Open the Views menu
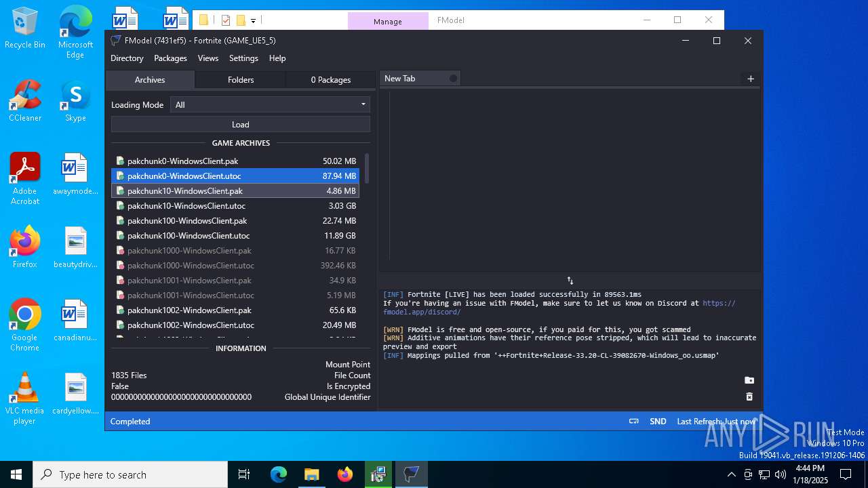This screenshot has width=868, height=488. click(208, 58)
